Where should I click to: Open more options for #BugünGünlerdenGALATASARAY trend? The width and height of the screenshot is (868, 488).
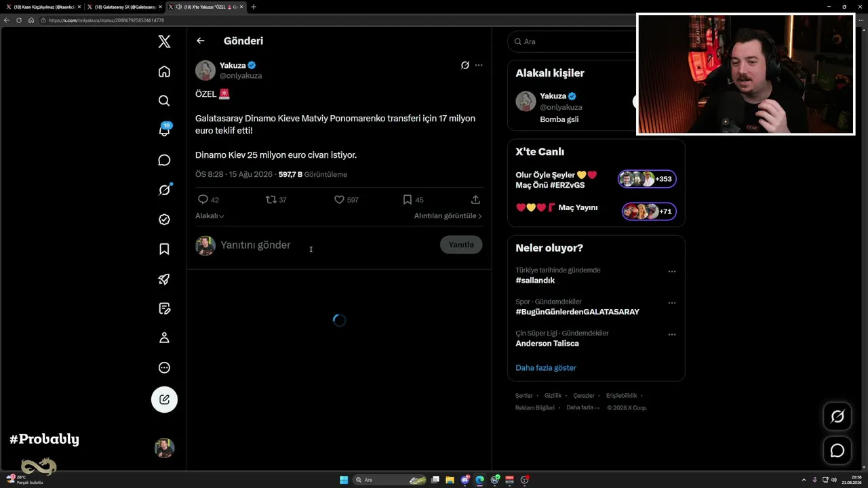(672, 303)
